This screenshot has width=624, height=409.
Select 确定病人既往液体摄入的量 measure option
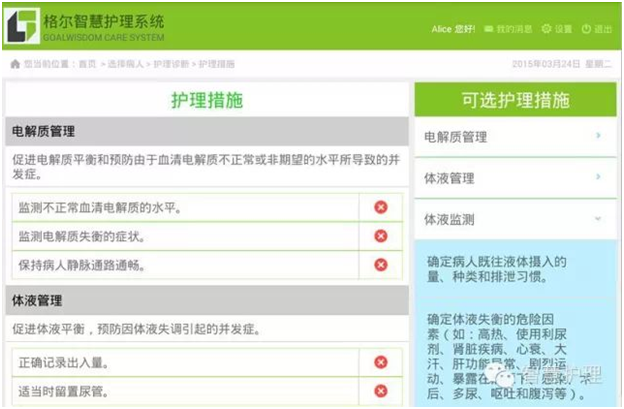click(x=495, y=270)
